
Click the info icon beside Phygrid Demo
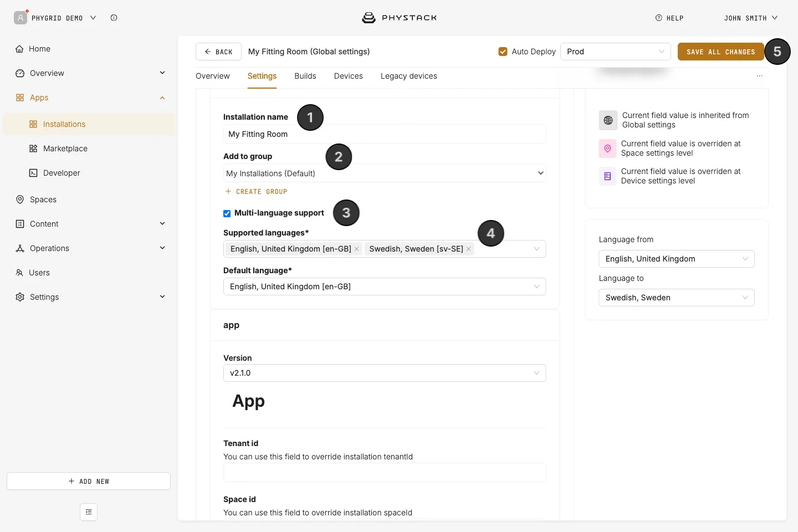(x=114, y=18)
